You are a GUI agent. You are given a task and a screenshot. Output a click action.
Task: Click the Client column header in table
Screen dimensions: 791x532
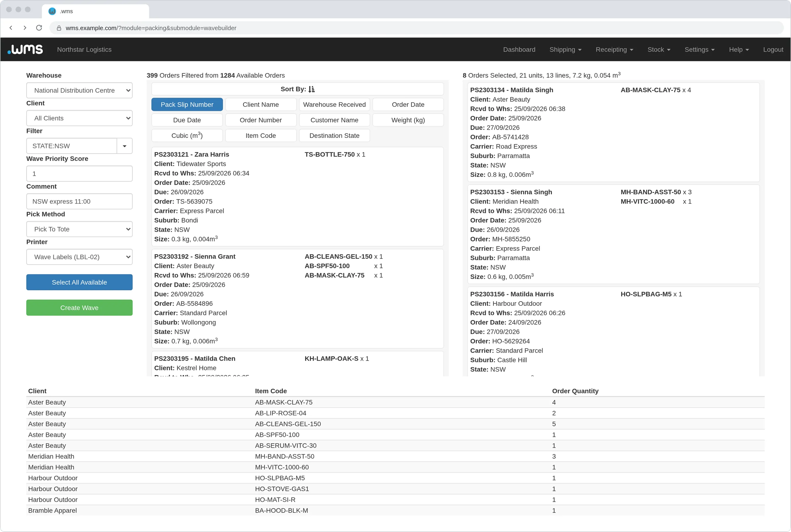point(37,391)
